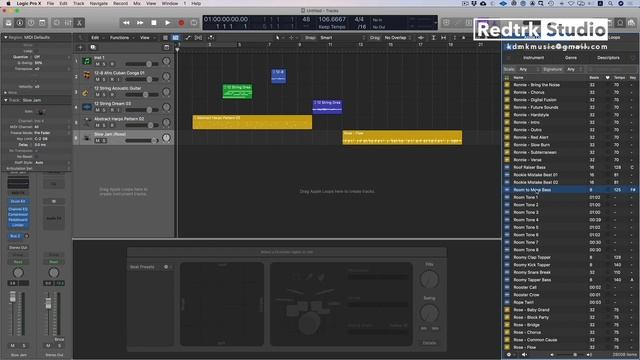640x360 pixels.
Task: Open the Editors scissors icon
Action: pyautogui.click(x=80, y=23)
